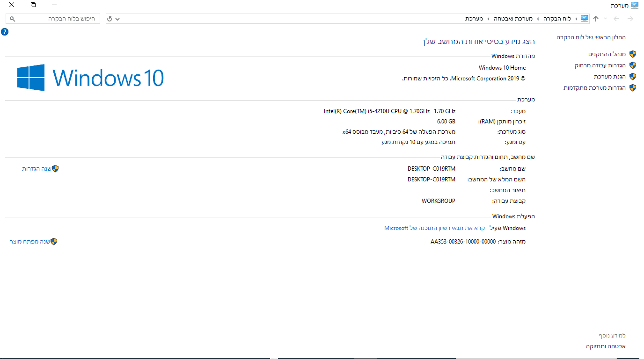Screen dimensions: 644x359
Task: Go back using the back arrow
Action: (630, 19)
